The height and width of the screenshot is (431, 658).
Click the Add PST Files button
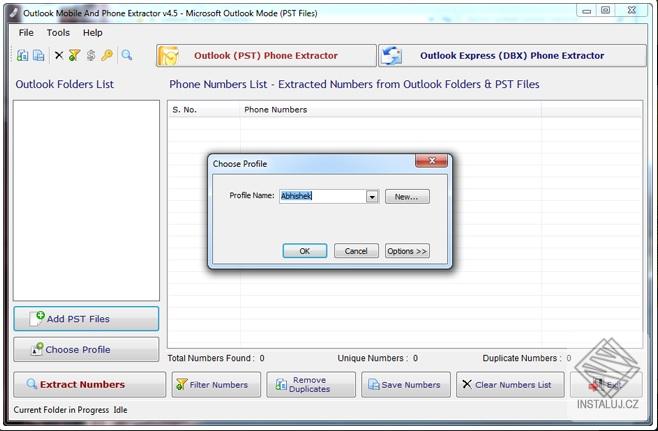tap(86, 319)
